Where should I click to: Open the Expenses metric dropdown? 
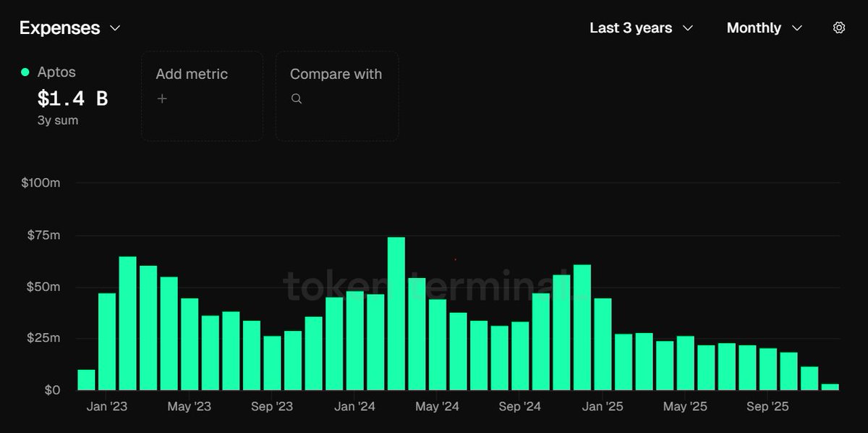(x=70, y=28)
